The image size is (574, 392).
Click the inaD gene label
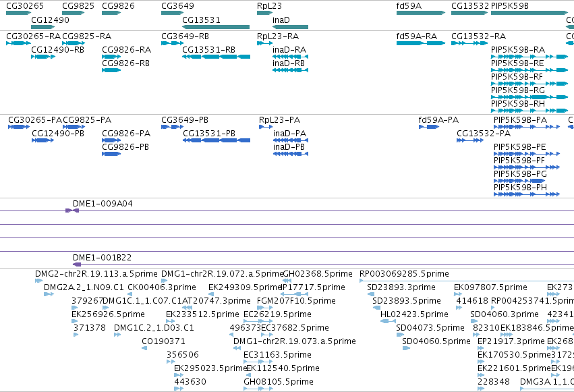coord(281,20)
